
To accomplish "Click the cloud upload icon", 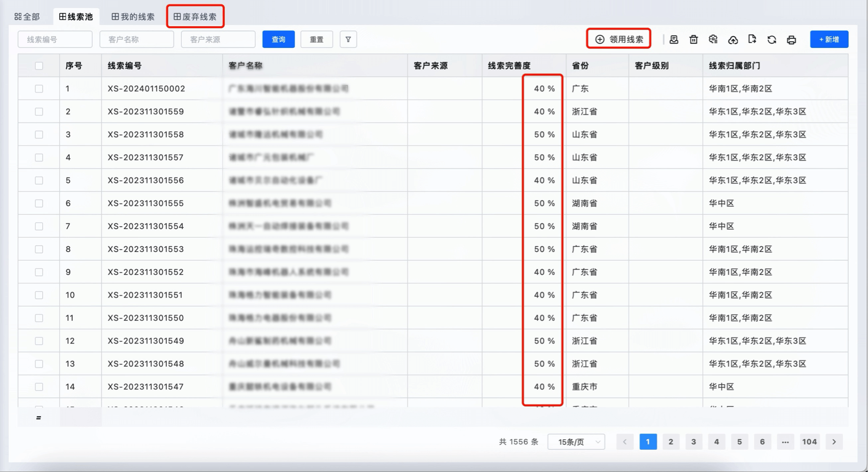I will tap(733, 40).
